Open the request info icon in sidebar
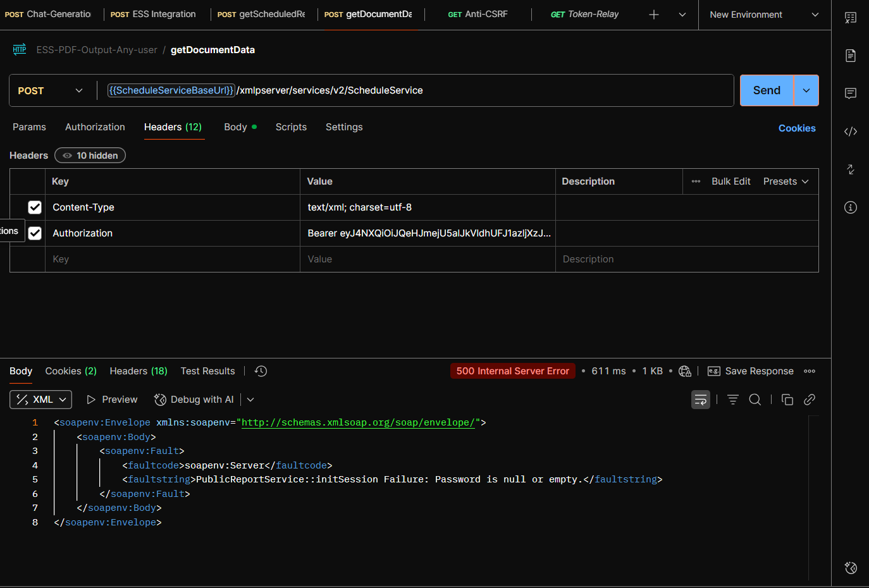Viewport: 869px width, 588px height. pyautogui.click(x=851, y=207)
